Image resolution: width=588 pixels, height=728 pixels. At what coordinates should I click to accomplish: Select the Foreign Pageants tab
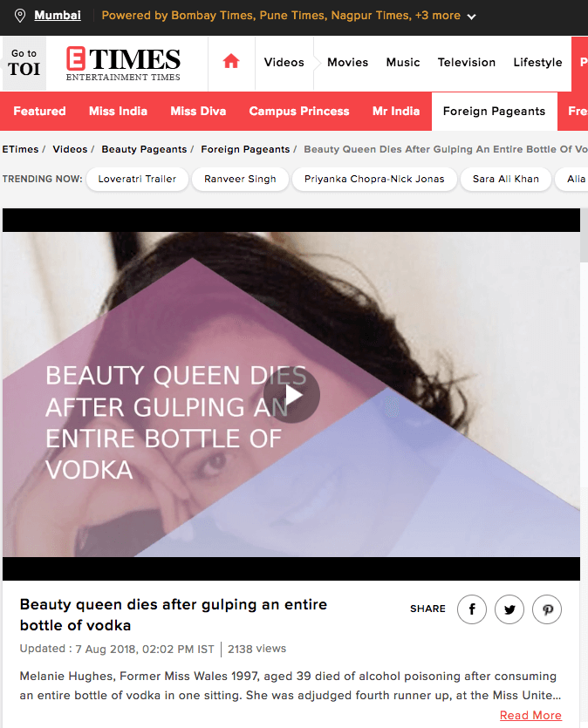click(x=494, y=111)
